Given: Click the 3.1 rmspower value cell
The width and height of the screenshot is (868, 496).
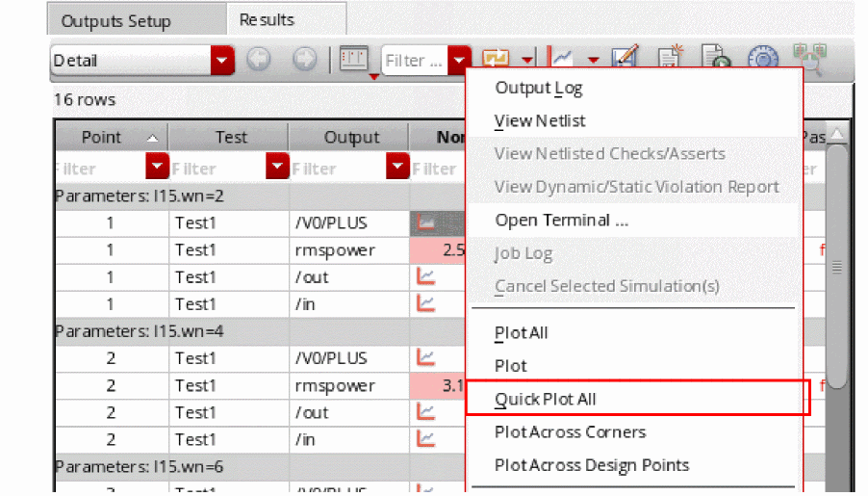Looking at the screenshot, I should pos(437,385).
